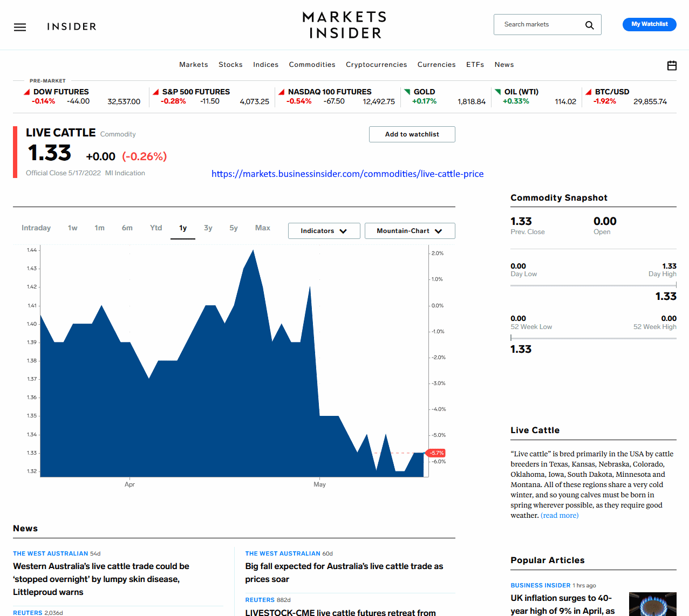Click the Day Low/High range bar
The width and height of the screenshot is (689, 616).
[593, 285]
